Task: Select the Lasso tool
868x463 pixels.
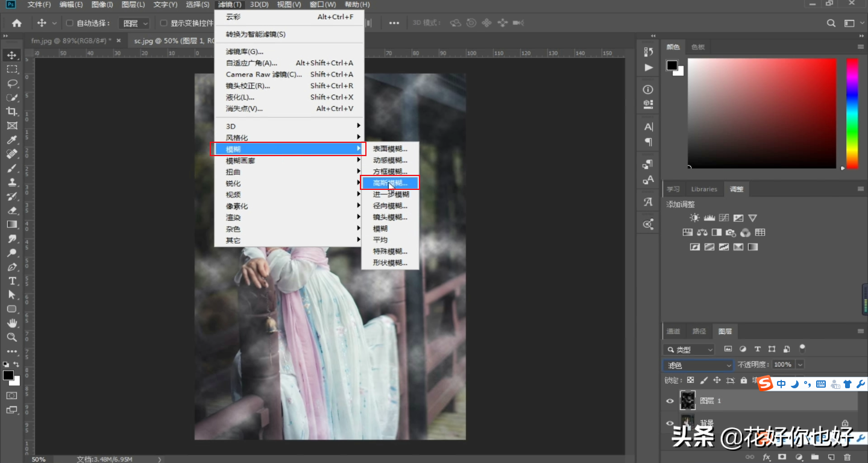Action: click(11, 83)
